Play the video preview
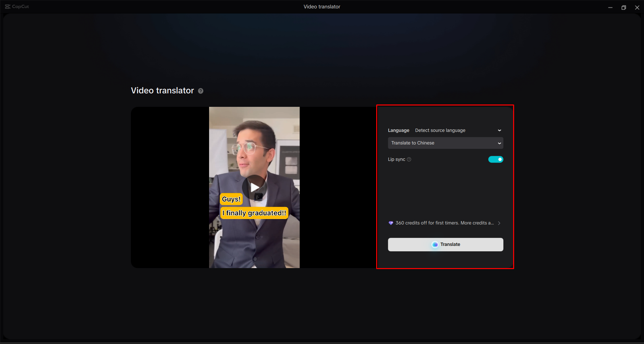 point(254,187)
